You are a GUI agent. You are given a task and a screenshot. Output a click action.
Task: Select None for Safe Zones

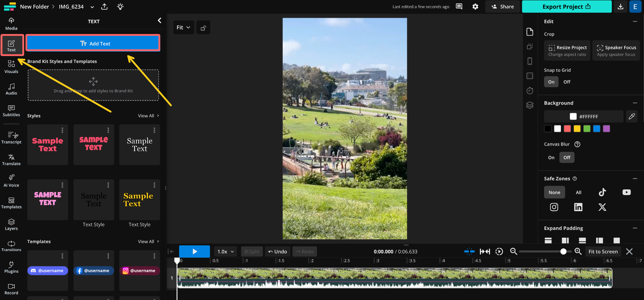(554, 192)
